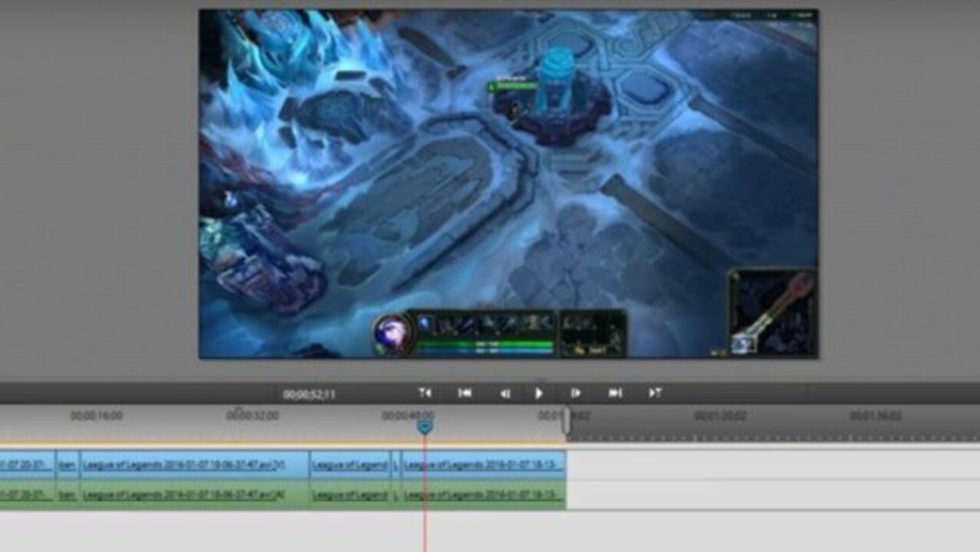
Task: Click the 00;00;52;11 timecode field
Action: tap(309, 395)
